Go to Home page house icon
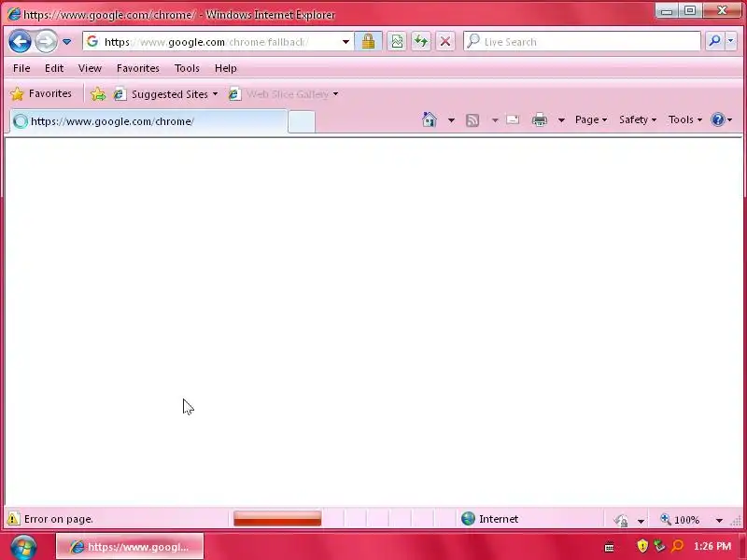The height and width of the screenshot is (560, 747). 429,119
